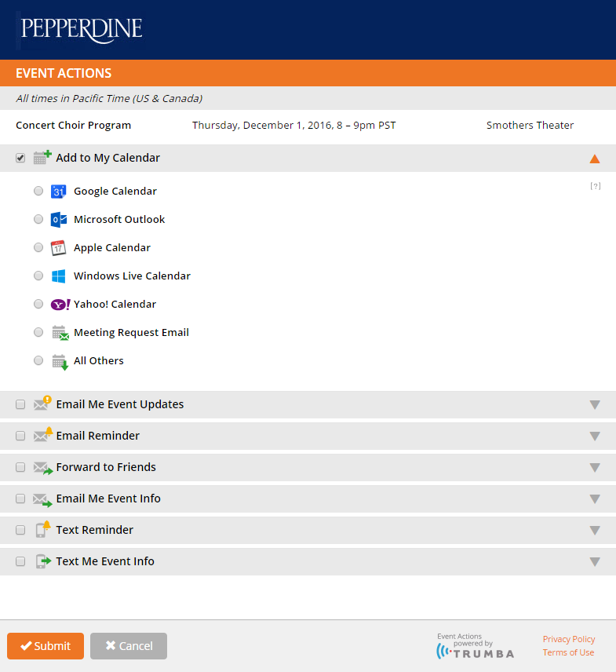Select the Meeting Request Email radio button
The image size is (616, 672).
(38, 332)
